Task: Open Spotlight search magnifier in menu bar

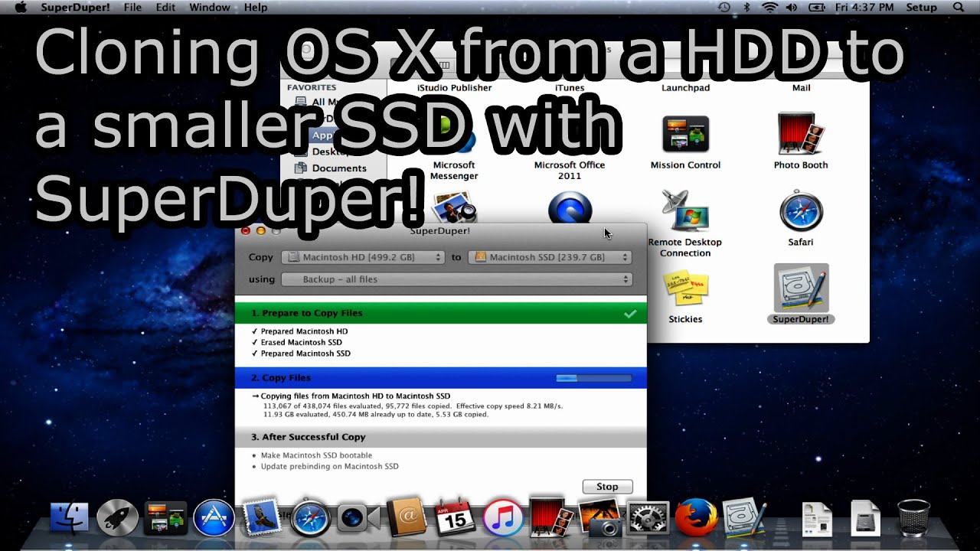Action: [958, 8]
